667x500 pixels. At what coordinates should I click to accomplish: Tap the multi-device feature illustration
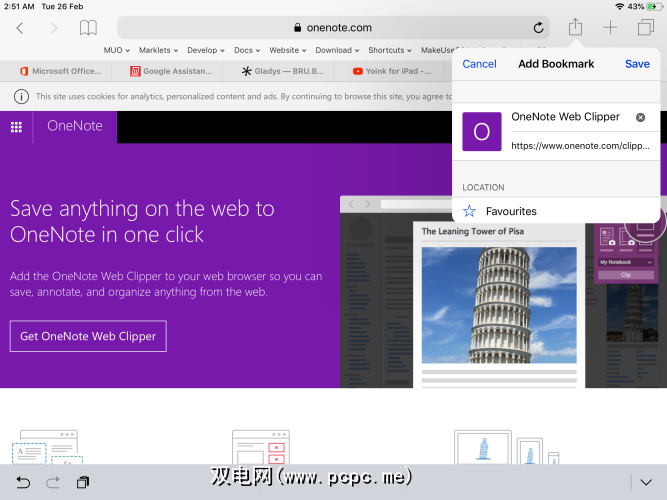click(x=507, y=447)
